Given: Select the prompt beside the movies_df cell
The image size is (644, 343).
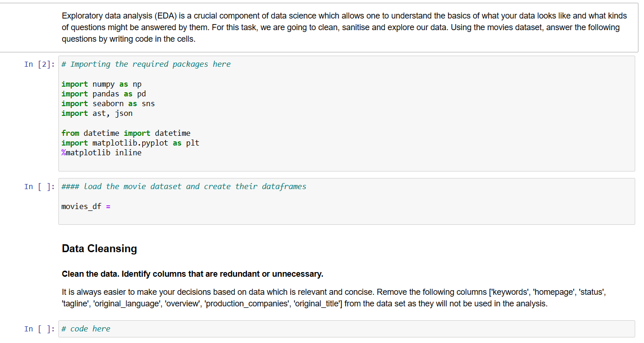Looking at the screenshot, I should [x=39, y=187].
